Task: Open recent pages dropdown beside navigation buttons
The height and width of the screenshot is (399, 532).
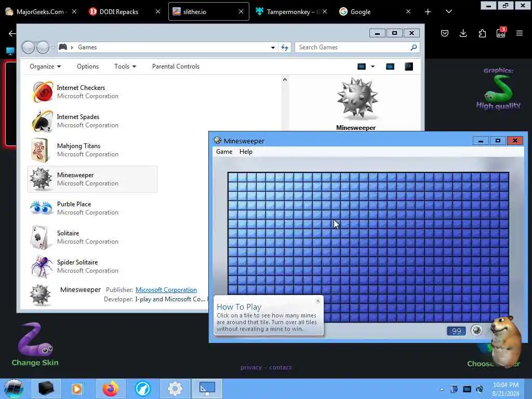Action: (53, 47)
